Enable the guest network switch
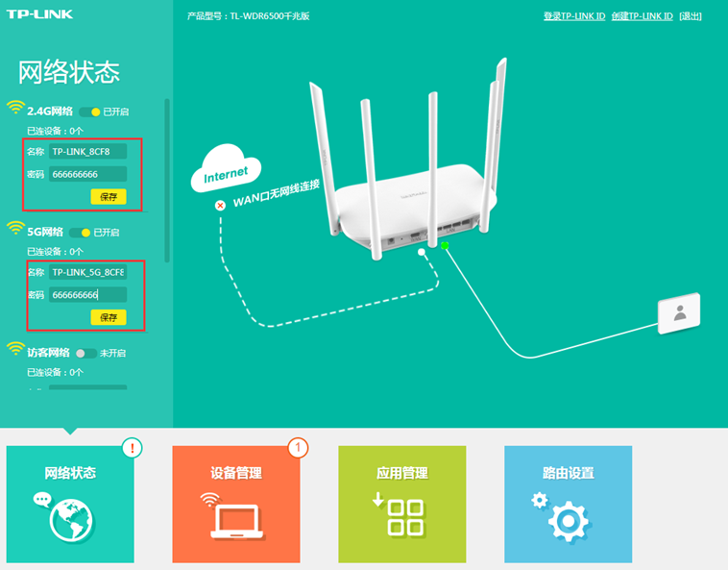 pos(85,354)
